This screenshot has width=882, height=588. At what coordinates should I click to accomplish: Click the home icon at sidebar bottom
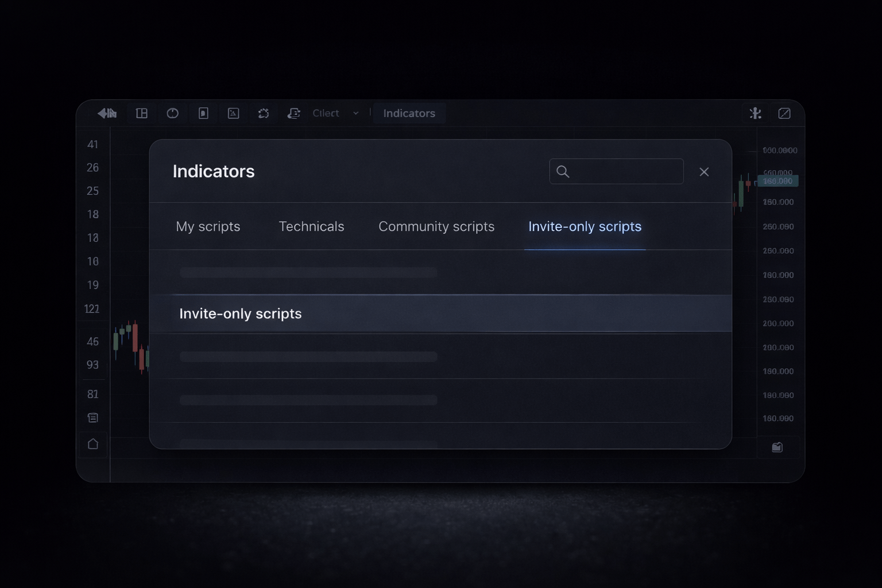pyautogui.click(x=92, y=444)
